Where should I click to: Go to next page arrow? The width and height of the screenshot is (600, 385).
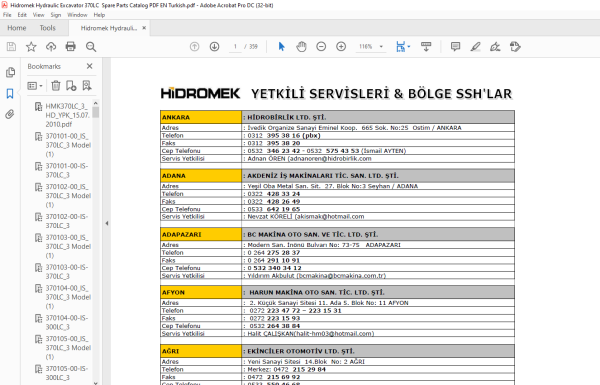(x=214, y=47)
